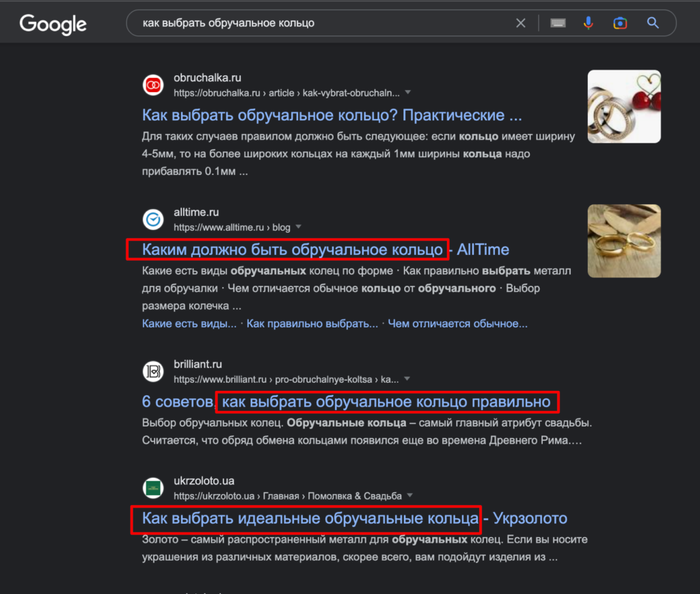Click the ukrzoloto.ua site favicon
The image size is (700, 594).
coord(153,488)
